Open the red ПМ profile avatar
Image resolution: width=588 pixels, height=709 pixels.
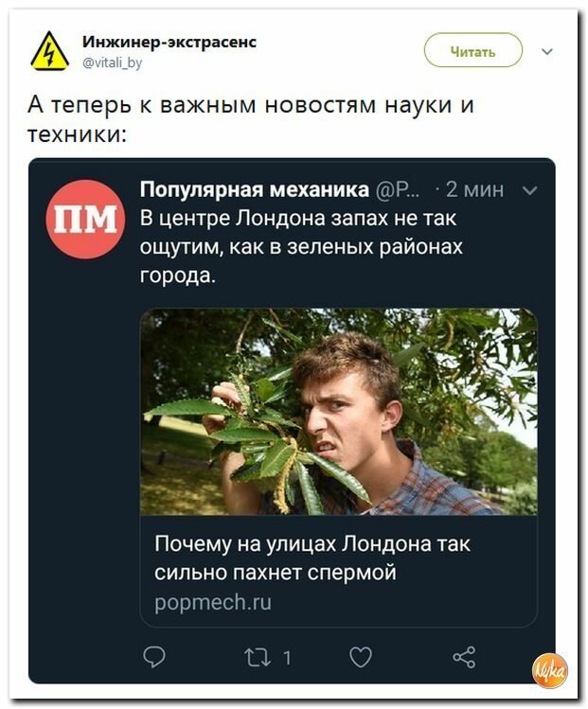85,220
